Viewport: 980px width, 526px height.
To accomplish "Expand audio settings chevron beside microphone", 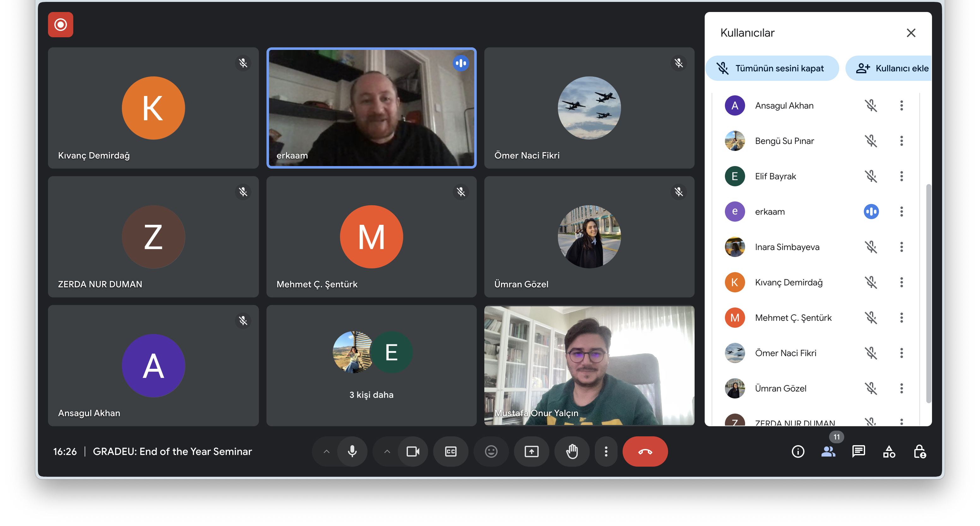I will 326,451.
